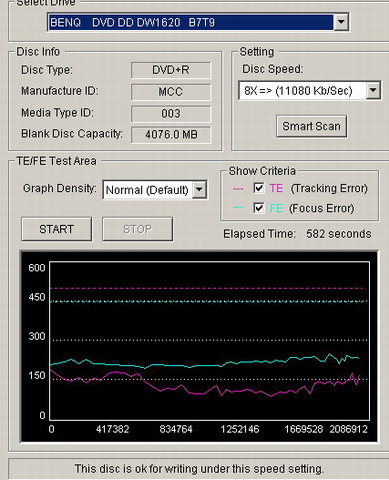Click the TE/FE graph plot area
Image resolution: width=389 pixels, height=480 pixels.
[x=210, y=341]
